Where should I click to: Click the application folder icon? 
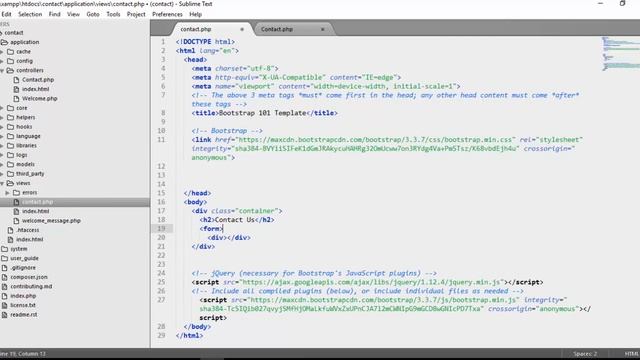[x=4, y=42]
